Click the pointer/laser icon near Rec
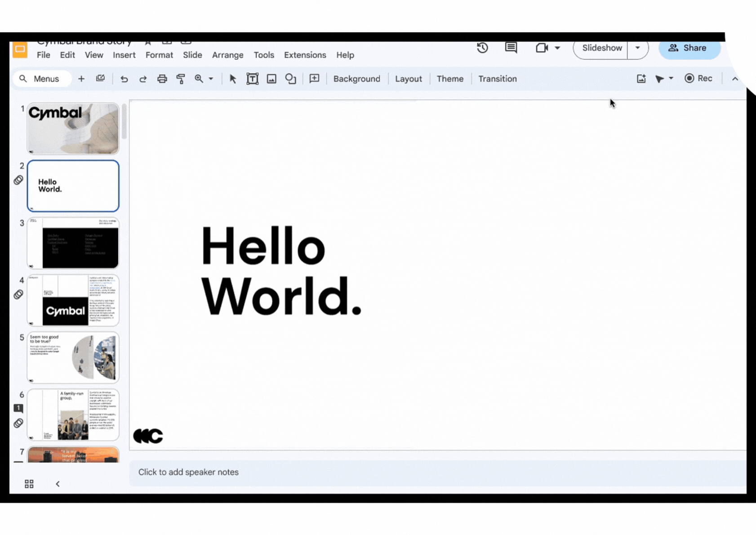Viewport: 756px width, 535px height. tap(659, 79)
